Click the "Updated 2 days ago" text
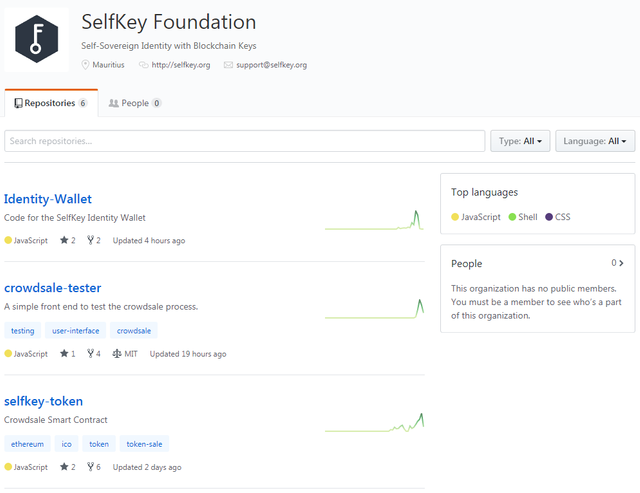640x493 pixels. tap(147, 467)
